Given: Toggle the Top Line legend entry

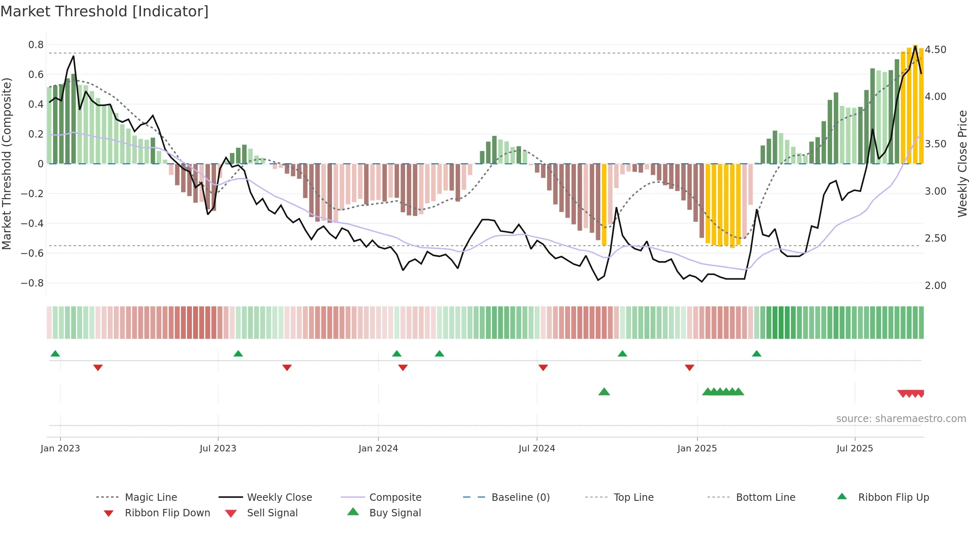Looking at the screenshot, I should pyautogui.click(x=619, y=497).
